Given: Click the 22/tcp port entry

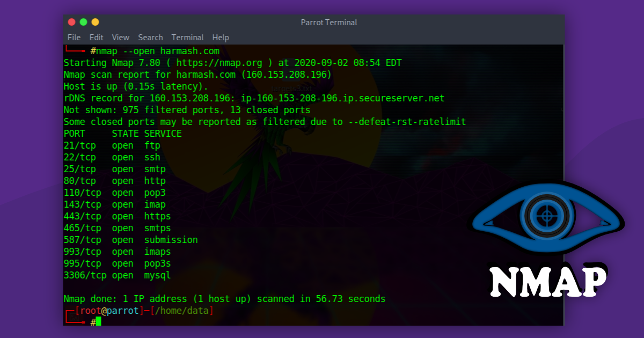Looking at the screenshot, I should click(x=79, y=157).
